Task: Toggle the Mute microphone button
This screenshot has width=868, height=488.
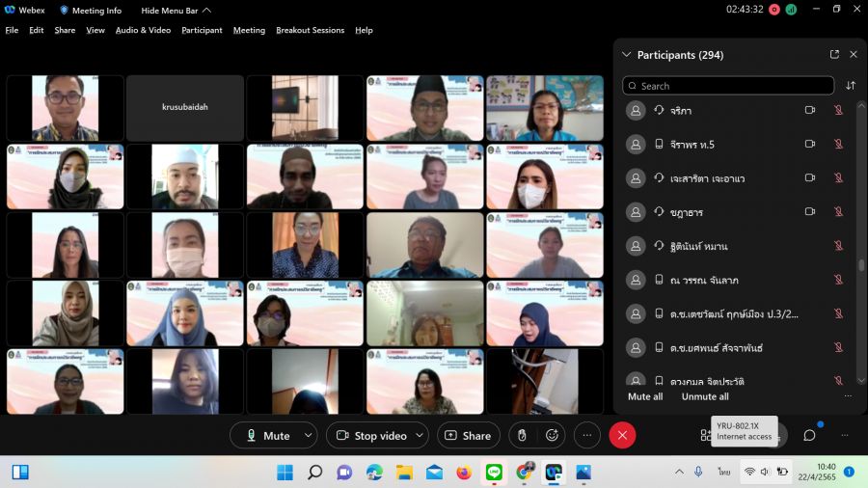Action: [x=267, y=436]
